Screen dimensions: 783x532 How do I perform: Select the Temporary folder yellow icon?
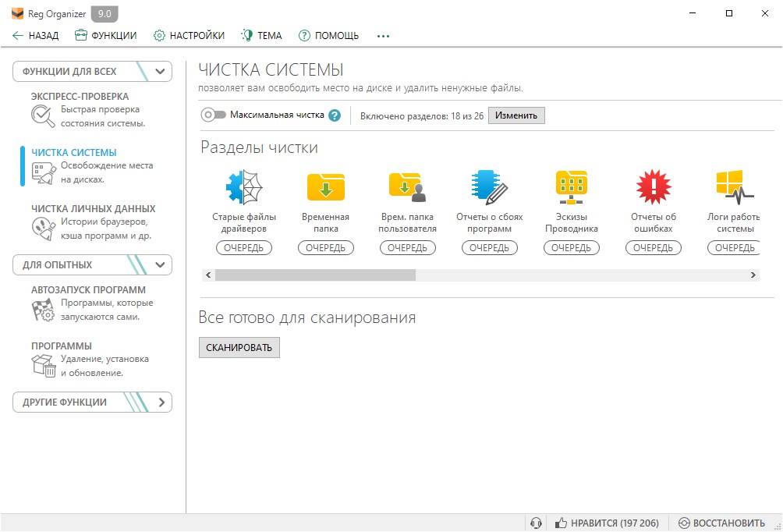(325, 187)
